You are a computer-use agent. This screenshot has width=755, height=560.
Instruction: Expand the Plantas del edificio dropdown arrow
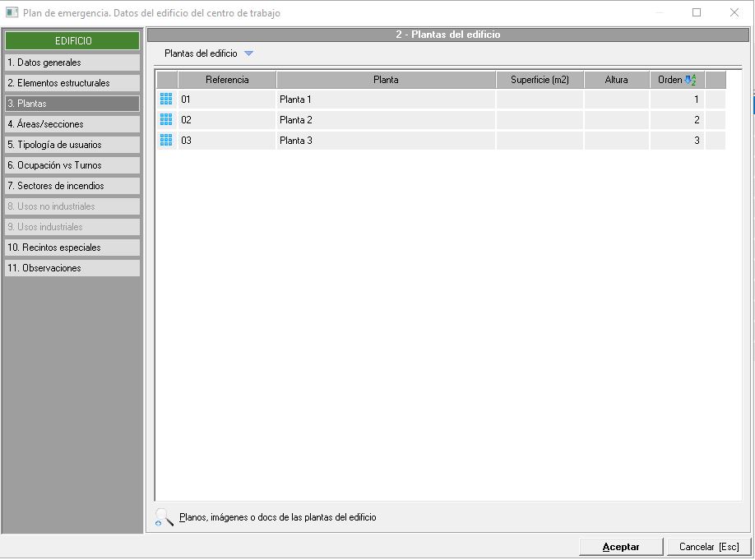(x=249, y=53)
